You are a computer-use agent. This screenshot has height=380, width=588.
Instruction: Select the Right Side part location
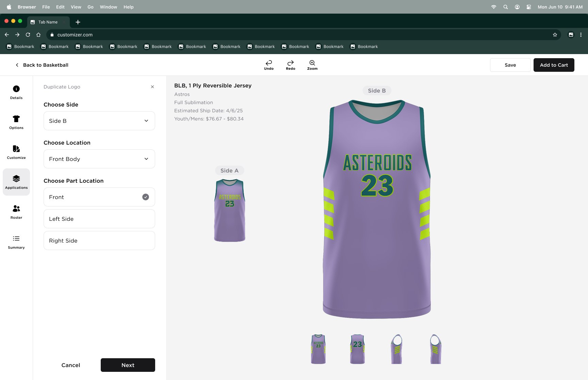coord(99,241)
